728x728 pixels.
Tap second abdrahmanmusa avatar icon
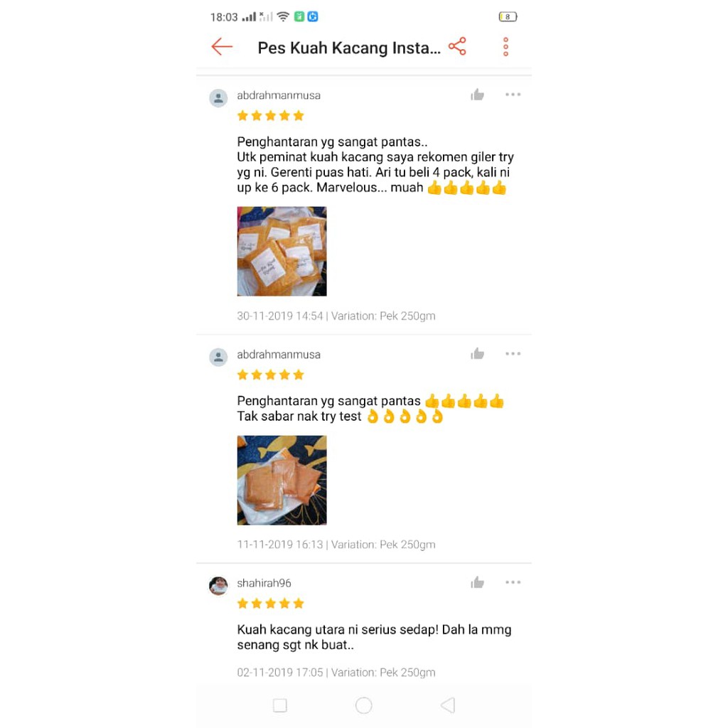(218, 357)
